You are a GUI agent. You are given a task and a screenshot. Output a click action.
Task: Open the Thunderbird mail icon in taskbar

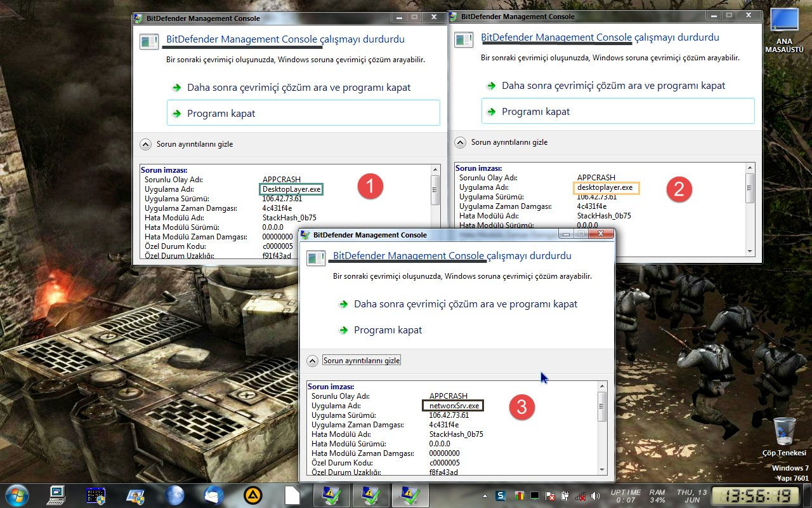(x=213, y=495)
